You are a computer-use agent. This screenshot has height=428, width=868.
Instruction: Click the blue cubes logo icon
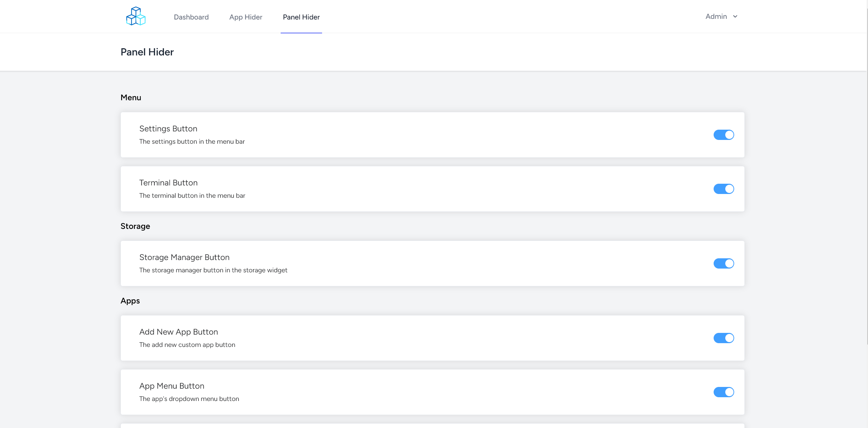[x=136, y=16]
